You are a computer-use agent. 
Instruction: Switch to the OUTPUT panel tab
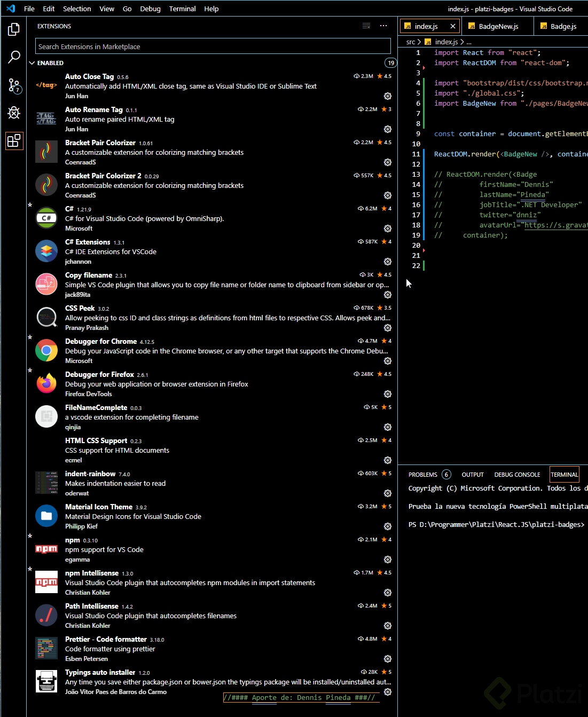[473, 475]
